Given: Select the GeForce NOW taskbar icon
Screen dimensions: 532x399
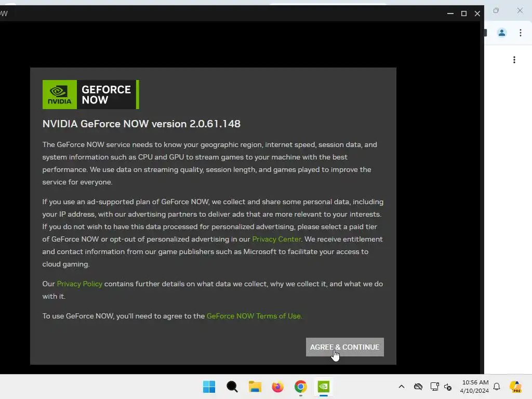Looking at the screenshot, I should pyautogui.click(x=323, y=387).
